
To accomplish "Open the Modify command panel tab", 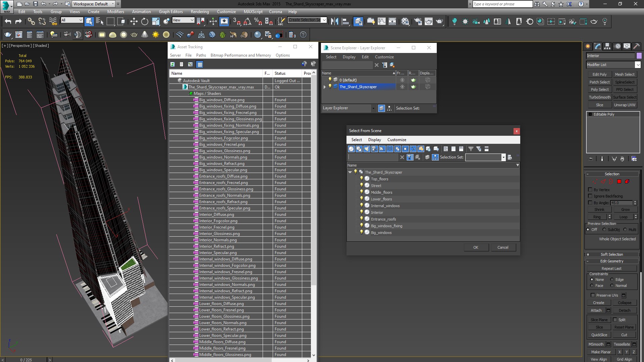I will (x=597, y=46).
